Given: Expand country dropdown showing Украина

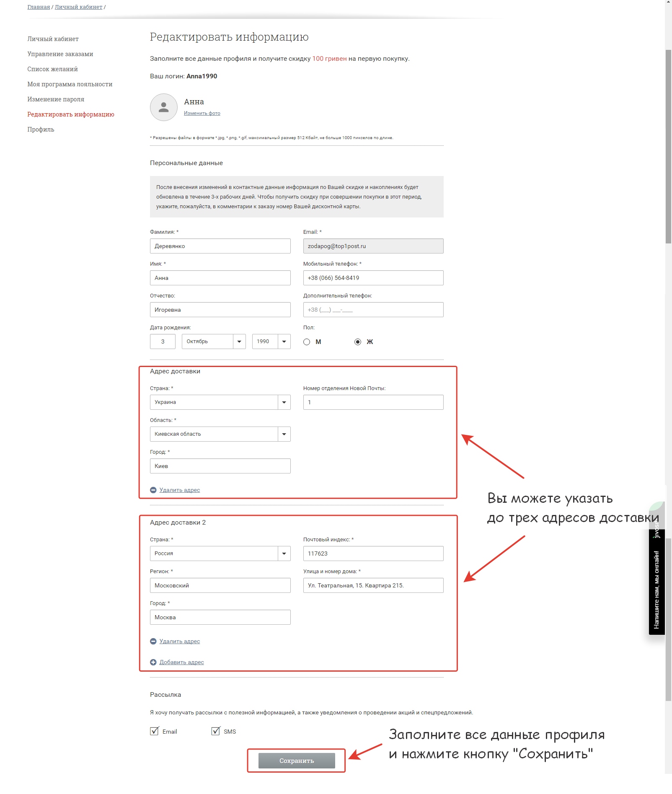Looking at the screenshot, I should [220, 402].
